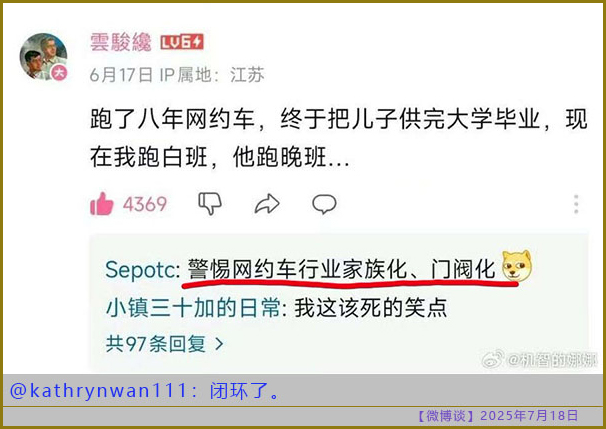Click the 4369 like count
The width and height of the screenshot is (606, 429).
click(x=145, y=204)
